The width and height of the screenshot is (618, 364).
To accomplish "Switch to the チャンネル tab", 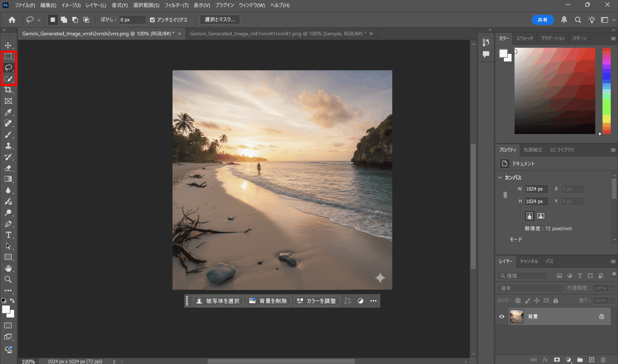I will pos(529,261).
